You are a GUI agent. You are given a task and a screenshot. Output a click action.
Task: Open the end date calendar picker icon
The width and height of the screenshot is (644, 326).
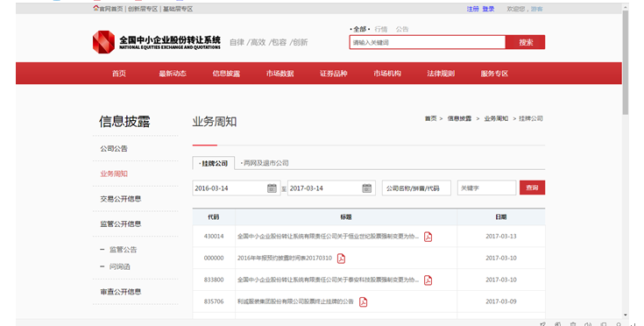(x=367, y=188)
